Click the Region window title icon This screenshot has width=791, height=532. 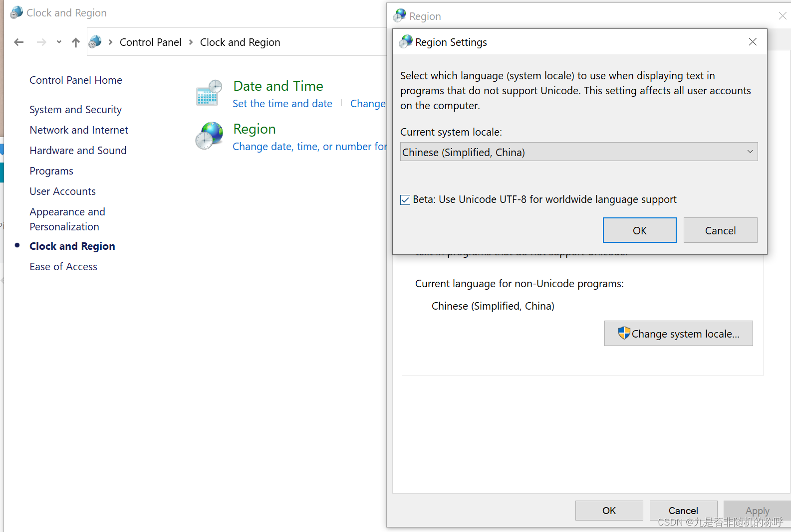click(x=399, y=15)
